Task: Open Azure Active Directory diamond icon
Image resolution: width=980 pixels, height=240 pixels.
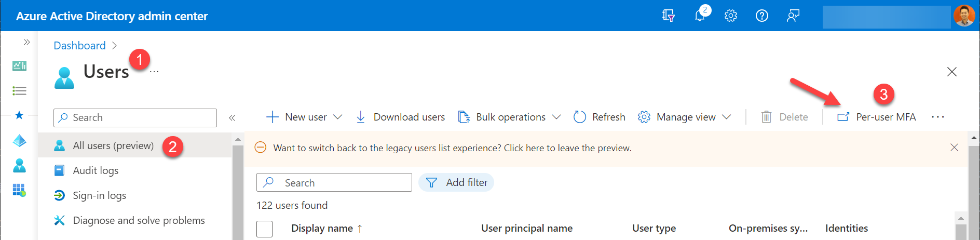Action: click(x=19, y=140)
